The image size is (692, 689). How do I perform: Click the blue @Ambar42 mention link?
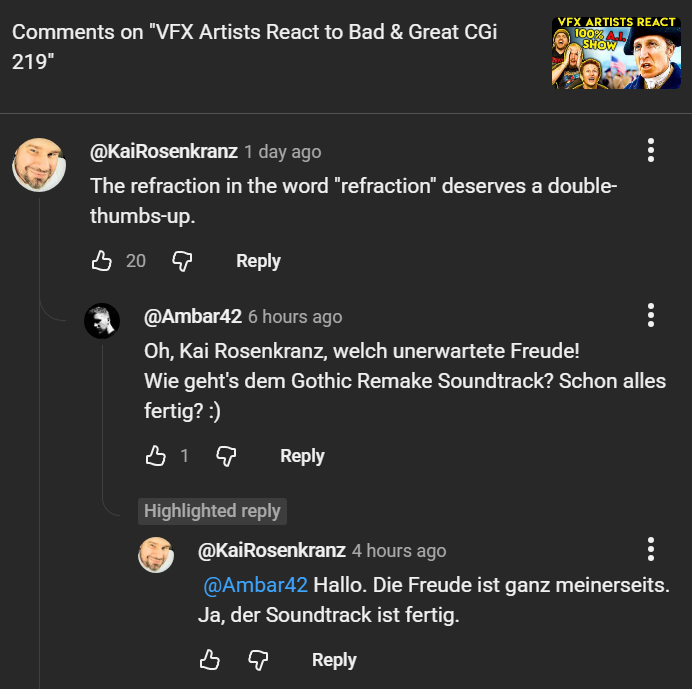255,585
